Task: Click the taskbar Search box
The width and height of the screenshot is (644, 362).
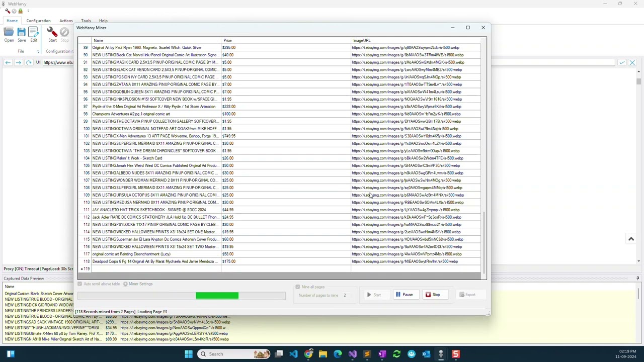Action: pyautogui.click(x=234, y=354)
